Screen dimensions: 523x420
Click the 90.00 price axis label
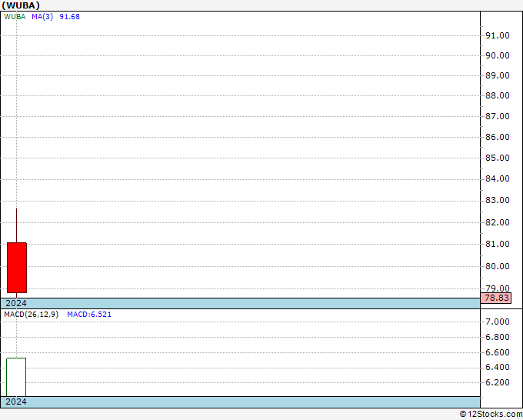pos(498,55)
